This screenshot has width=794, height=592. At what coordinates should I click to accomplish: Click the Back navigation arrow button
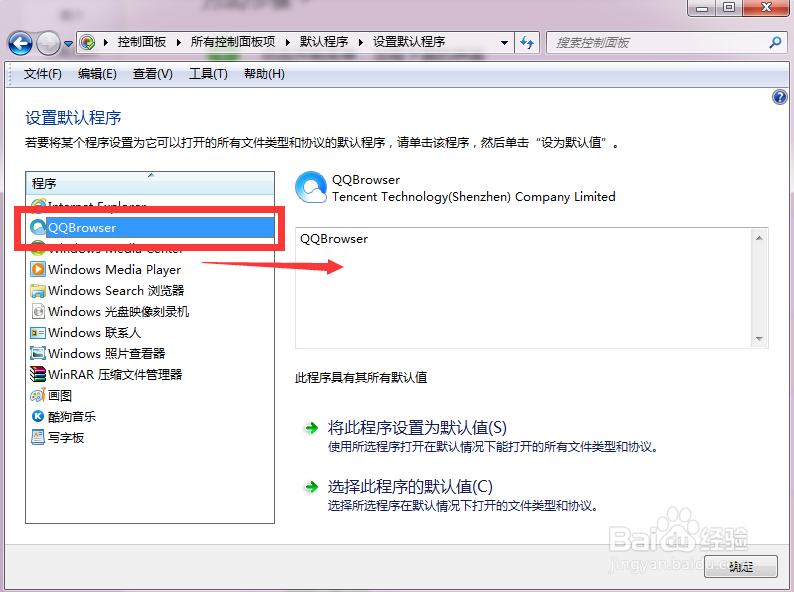click(20, 43)
